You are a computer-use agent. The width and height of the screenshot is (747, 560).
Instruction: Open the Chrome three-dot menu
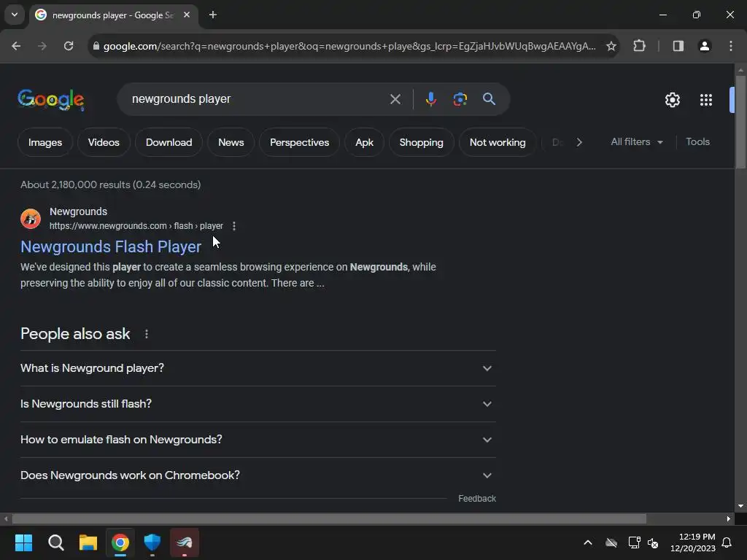pyautogui.click(x=730, y=46)
